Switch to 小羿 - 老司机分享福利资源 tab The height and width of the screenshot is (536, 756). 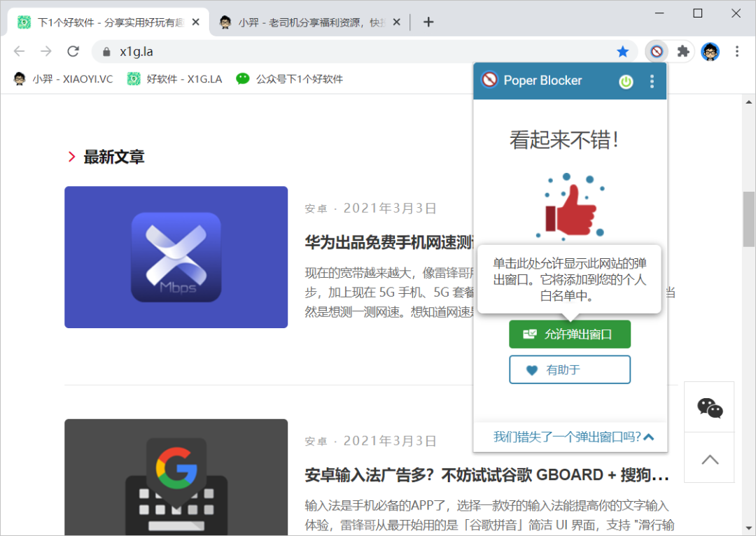pyautogui.click(x=311, y=22)
